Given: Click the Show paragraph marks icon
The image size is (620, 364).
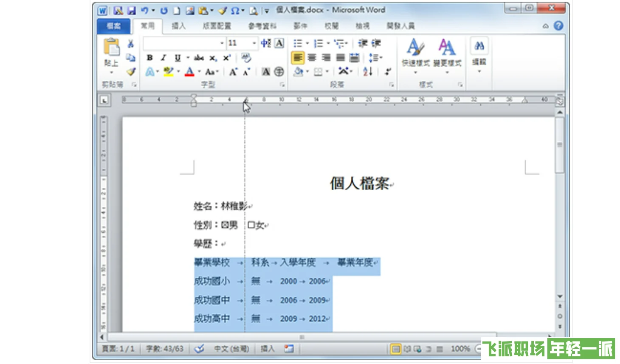Looking at the screenshot, I should 388,71.
